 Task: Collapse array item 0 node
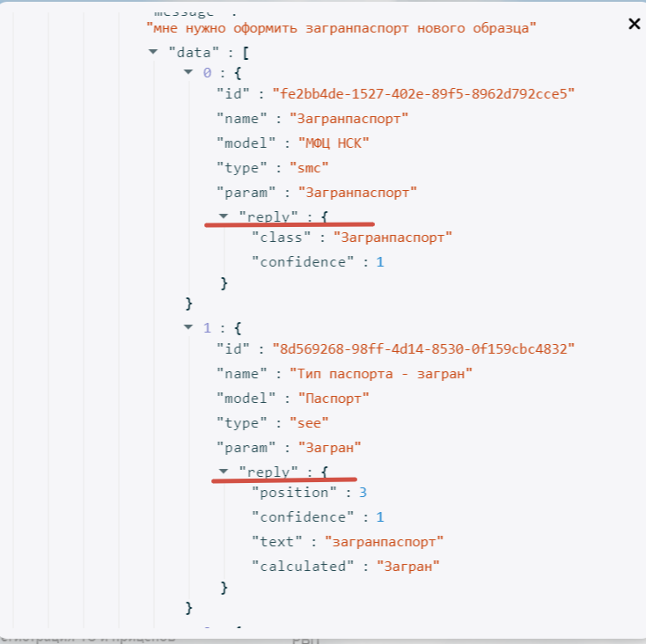coord(188,72)
